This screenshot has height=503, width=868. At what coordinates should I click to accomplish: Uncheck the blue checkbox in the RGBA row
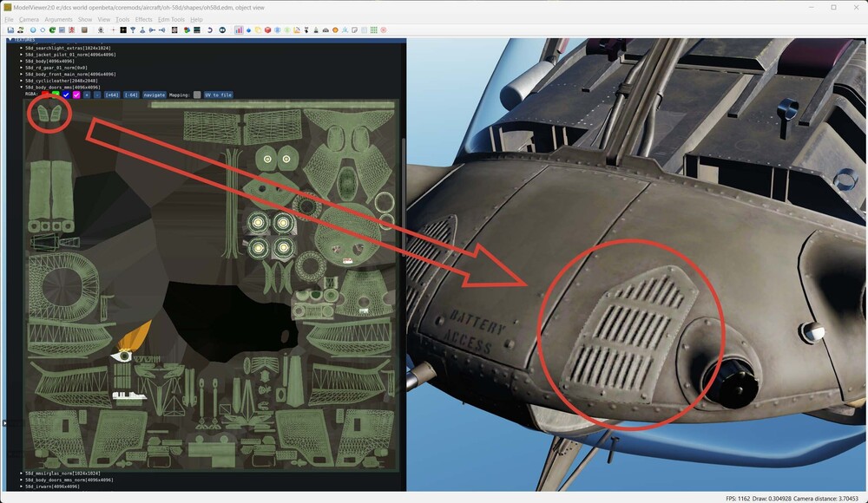[66, 95]
